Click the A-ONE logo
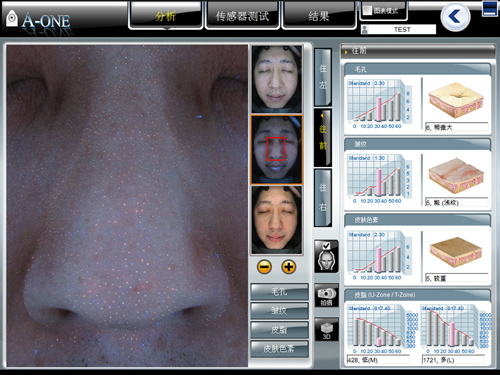The height and width of the screenshot is (375, 500). (38, 21)
